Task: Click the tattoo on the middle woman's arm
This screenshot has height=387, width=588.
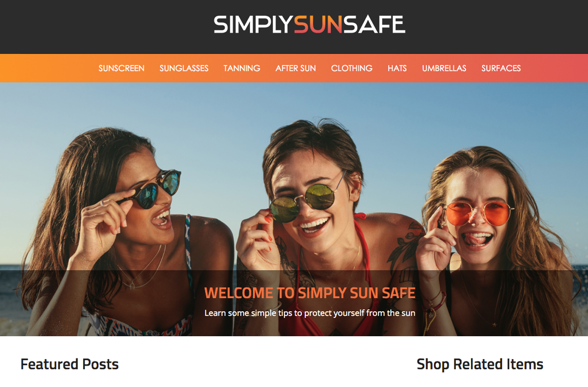Action: point(404,246)
